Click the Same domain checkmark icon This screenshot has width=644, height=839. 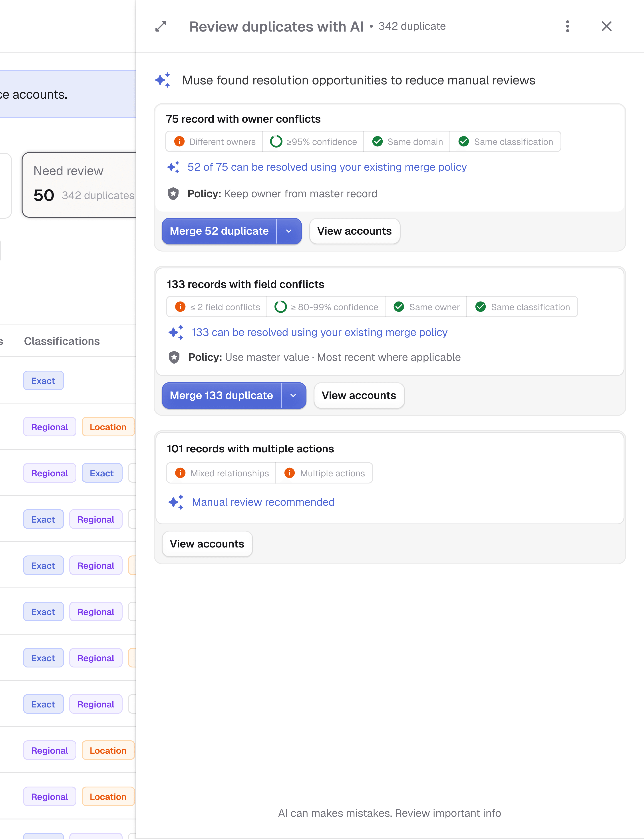point(378,142)
